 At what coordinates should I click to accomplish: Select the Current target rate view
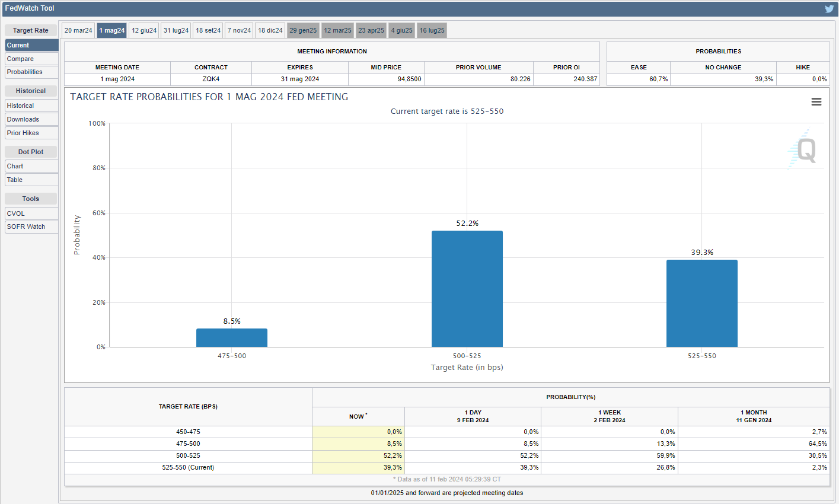[x=31, y=45]
